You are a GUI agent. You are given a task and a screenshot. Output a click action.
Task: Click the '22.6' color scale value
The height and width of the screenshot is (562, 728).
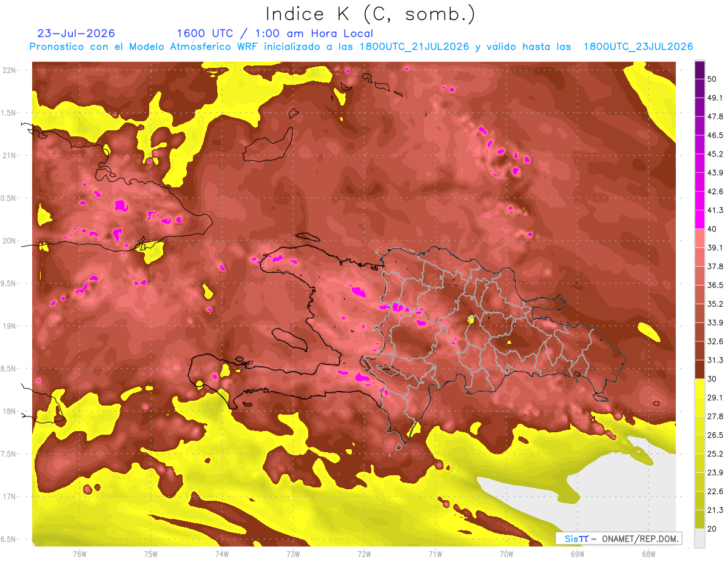coord(715,492)
